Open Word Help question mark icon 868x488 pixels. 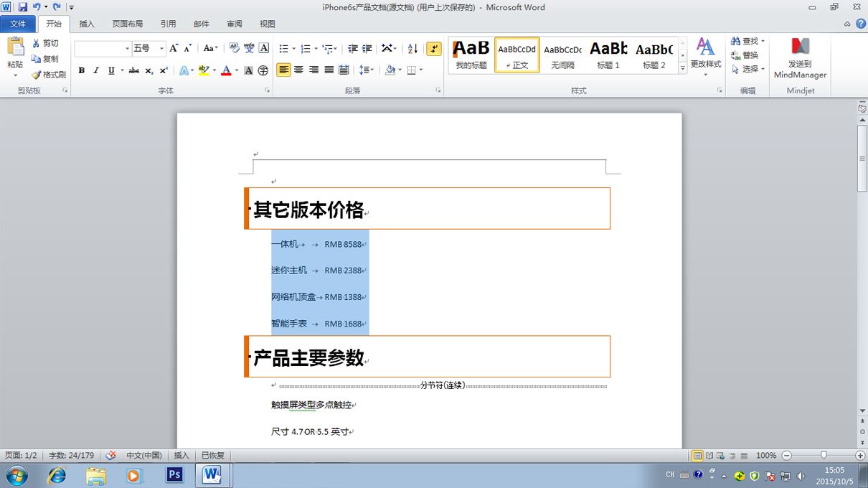click(860, 24)
